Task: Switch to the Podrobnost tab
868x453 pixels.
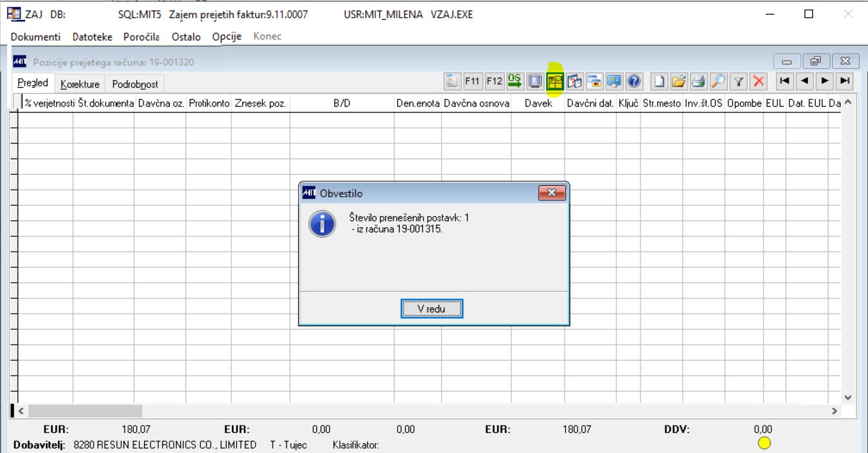Action: pos(136,85)
